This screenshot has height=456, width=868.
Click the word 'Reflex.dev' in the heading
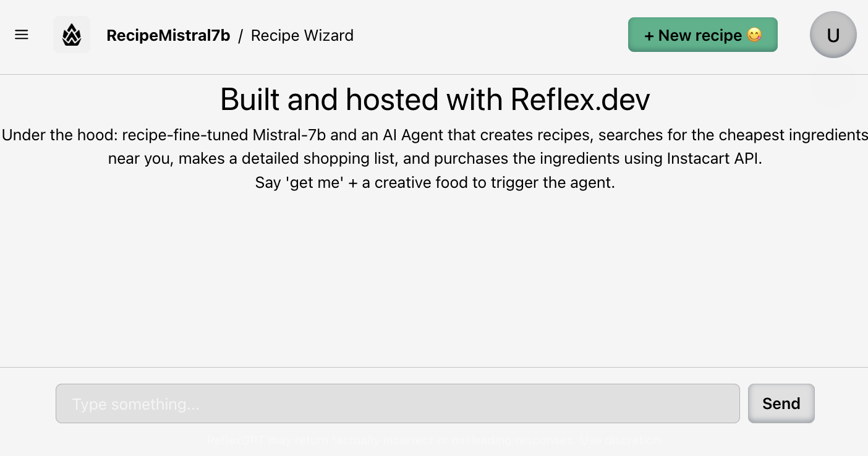click(580, 99)
